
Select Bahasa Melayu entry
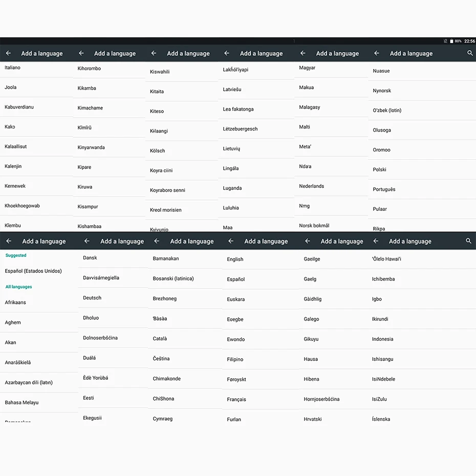point(21,402)
